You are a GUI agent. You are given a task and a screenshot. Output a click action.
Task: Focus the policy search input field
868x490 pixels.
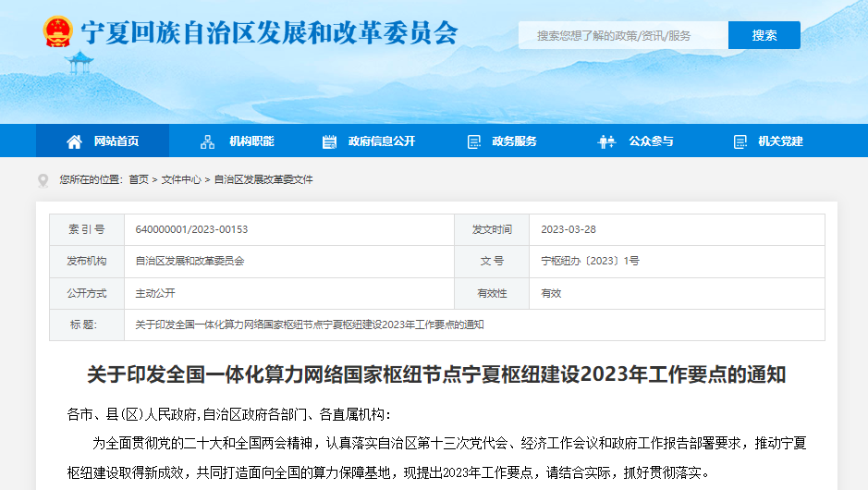click(x=623, y=35)
